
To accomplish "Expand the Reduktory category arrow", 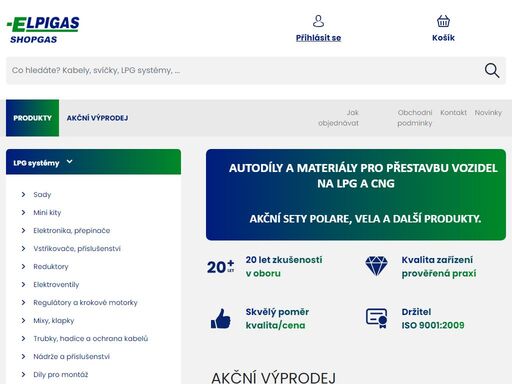I will (23, 266).
